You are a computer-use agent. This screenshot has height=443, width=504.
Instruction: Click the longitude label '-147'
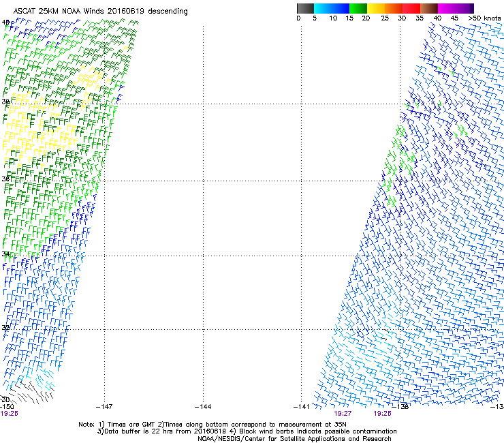[x=104, y=407]
